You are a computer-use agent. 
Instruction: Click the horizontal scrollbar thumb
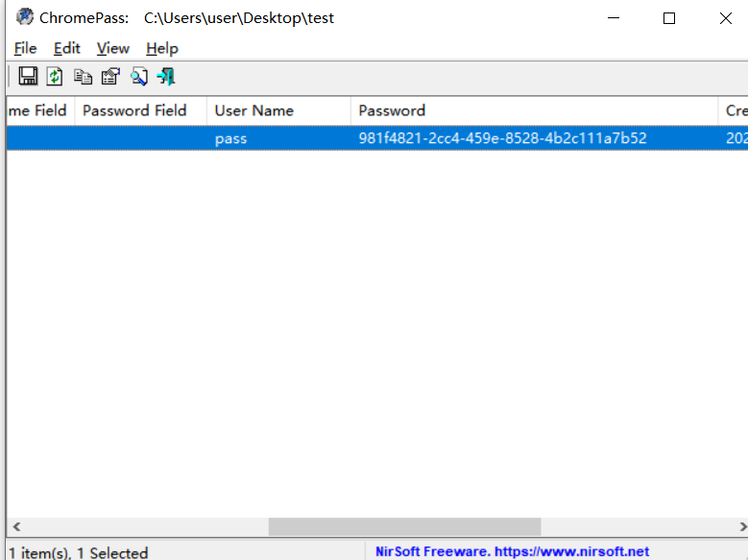(404, 527)
